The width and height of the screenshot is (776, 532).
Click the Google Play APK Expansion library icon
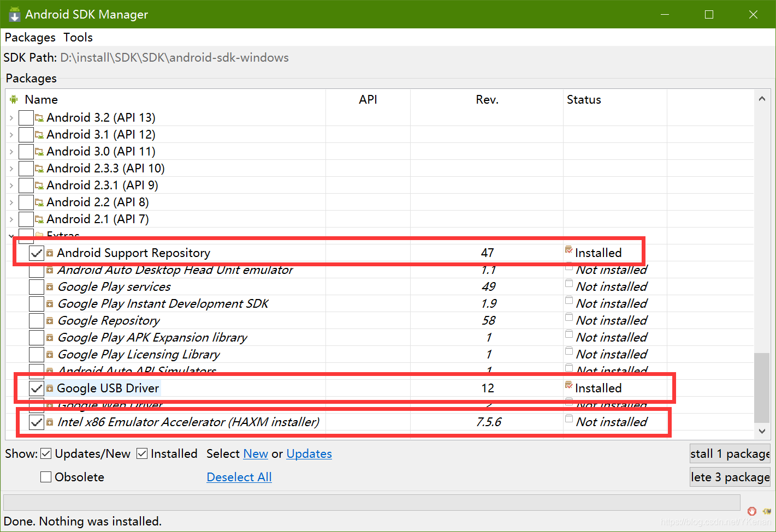[50, 338]
